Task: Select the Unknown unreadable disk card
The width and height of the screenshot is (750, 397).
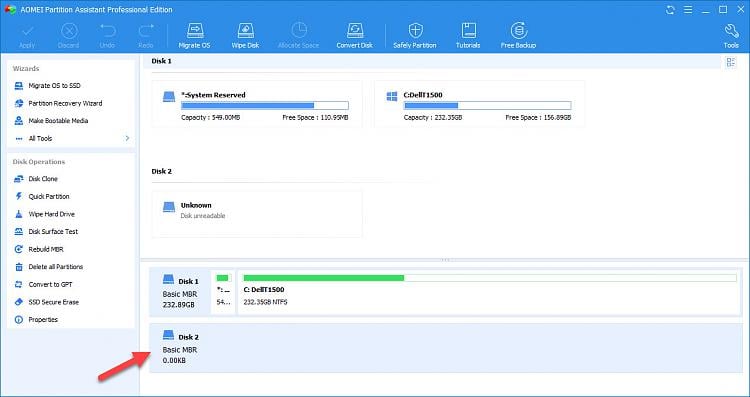Action: pyautogui.click(x=257, y=214)
